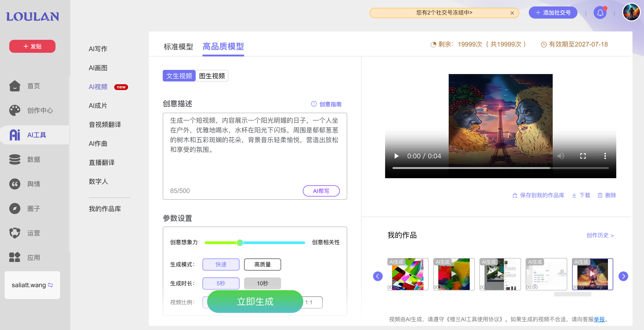644x330 pixels.
Task: Select 高品质模型 tab
Action: coord(223,47)
